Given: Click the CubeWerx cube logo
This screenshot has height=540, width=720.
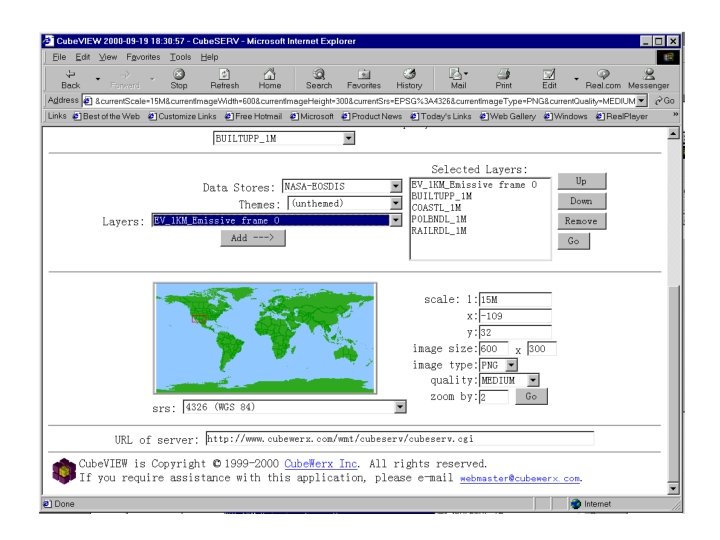Looking at the screenshot, I should (64, 471).
